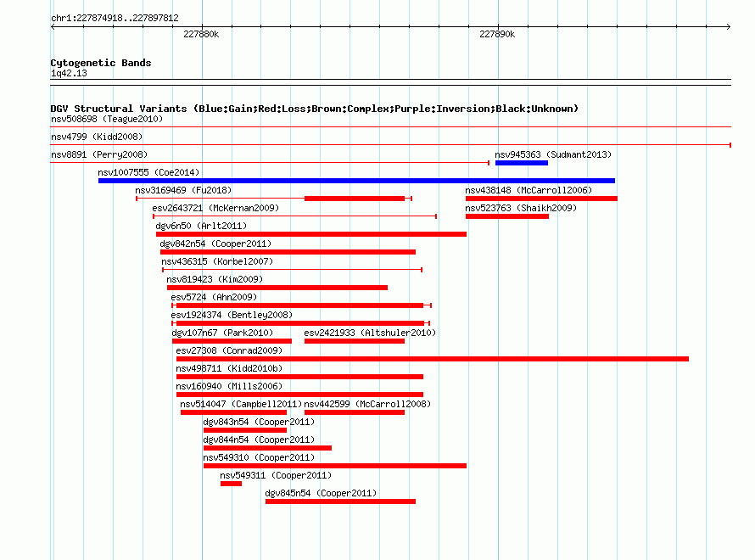The image size is (755, 560).
Task: Click the blue nsv1007555 (Coe2014) gain bar
Action: click(x=357, y=181)
